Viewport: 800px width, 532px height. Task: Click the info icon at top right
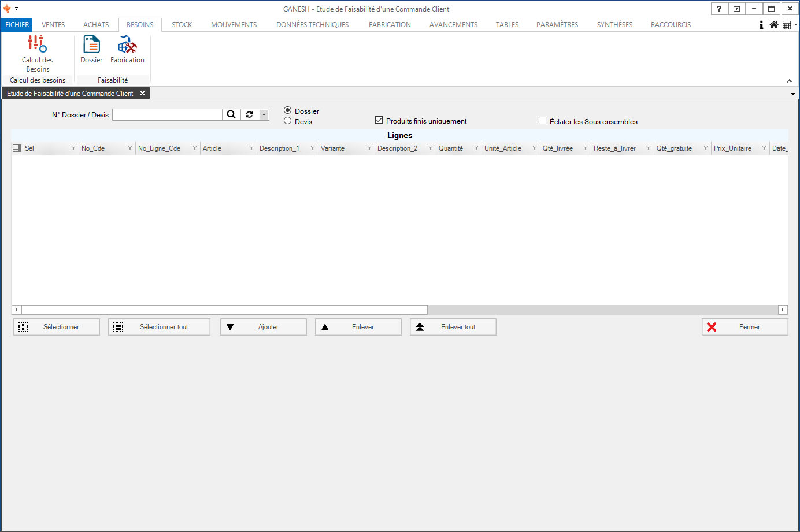pos(761,25)
